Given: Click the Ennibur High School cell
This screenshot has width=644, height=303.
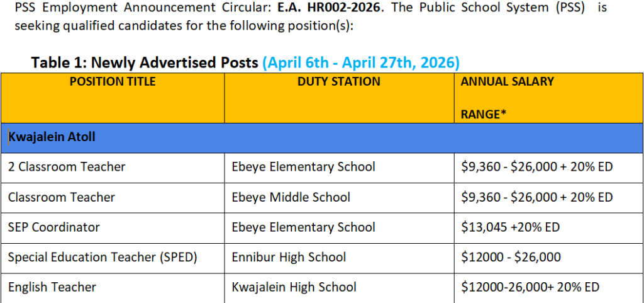Looking at the screenshot, I should tap(289, 257).
